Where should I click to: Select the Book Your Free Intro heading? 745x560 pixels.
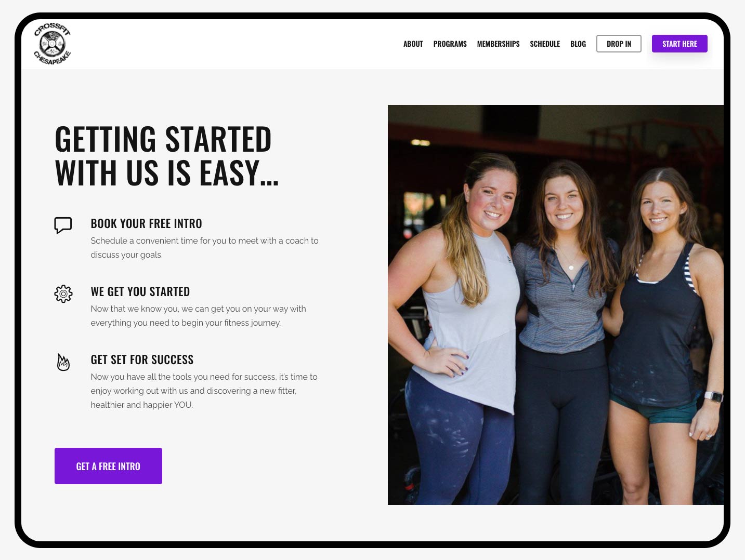(147, 223)
